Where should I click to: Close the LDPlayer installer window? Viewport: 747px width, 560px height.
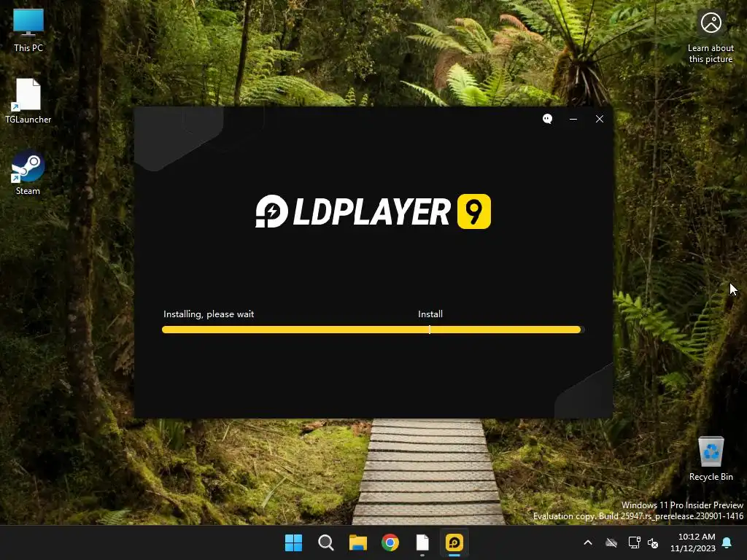click(600, 119)
